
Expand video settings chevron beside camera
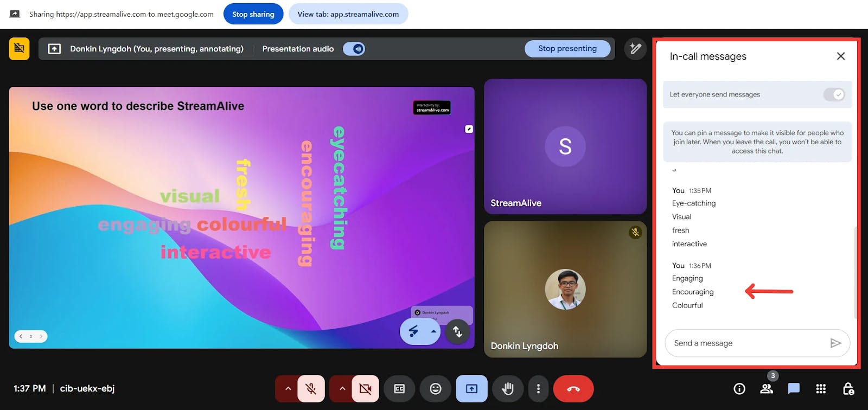(x=342, y=389)
